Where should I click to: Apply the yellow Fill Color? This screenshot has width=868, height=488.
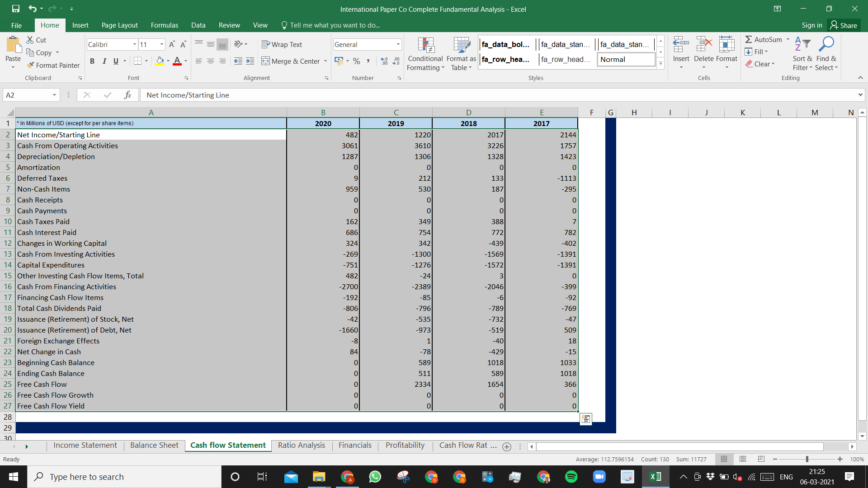(160, 61)
